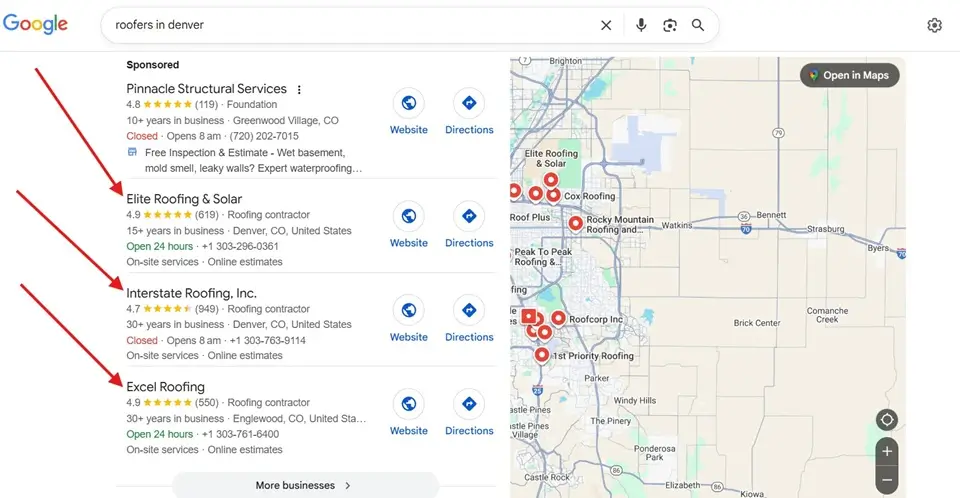Click Directions icon for Elite Roofing & Solar
The height and width of the screenshot is (498, 960).
tap(469, 216)
